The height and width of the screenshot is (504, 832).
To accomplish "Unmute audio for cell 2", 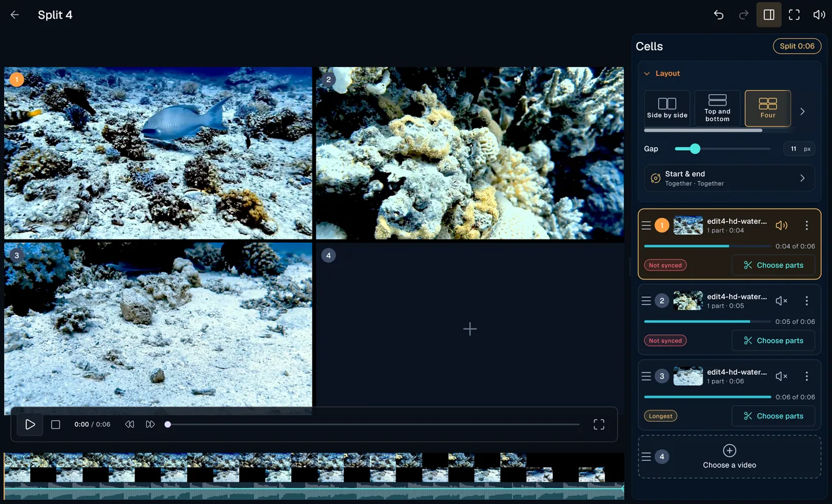I will coord(782,301).
